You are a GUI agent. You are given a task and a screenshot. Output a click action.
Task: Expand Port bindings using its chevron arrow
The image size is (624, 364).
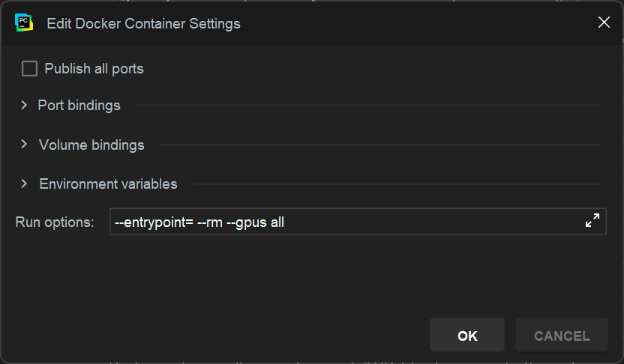[x=24, y=106]
